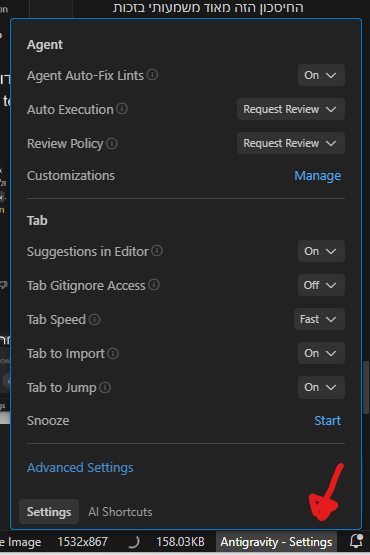Screen dimensions: 370x555
Task: Start Snooze via Start link
Action: coord(328,420)
